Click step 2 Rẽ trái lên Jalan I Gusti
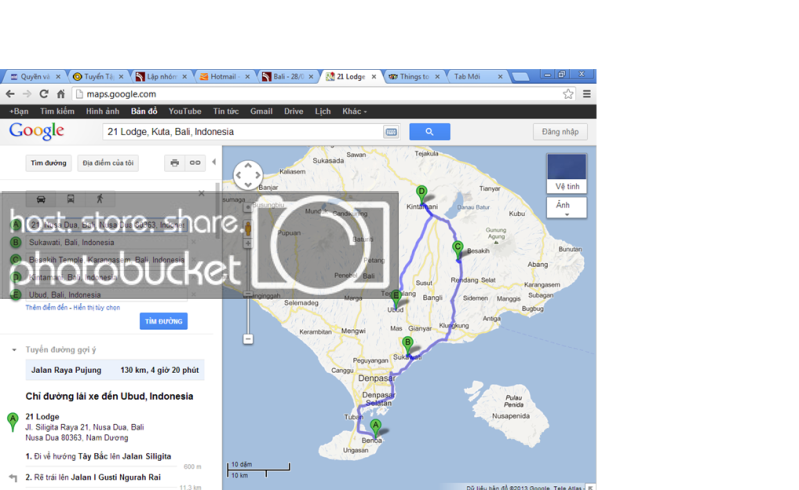This screenshot has height=490, width=799. 93,477
